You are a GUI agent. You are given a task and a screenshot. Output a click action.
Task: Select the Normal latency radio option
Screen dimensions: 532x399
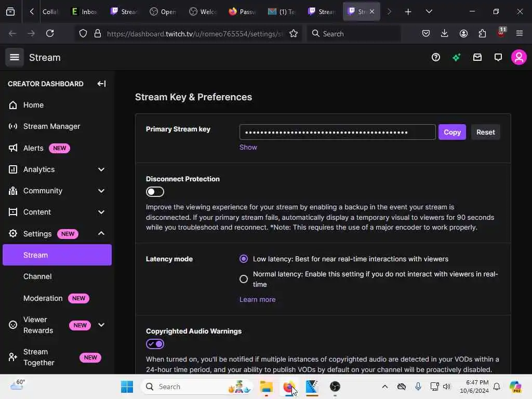coord(244,279)
